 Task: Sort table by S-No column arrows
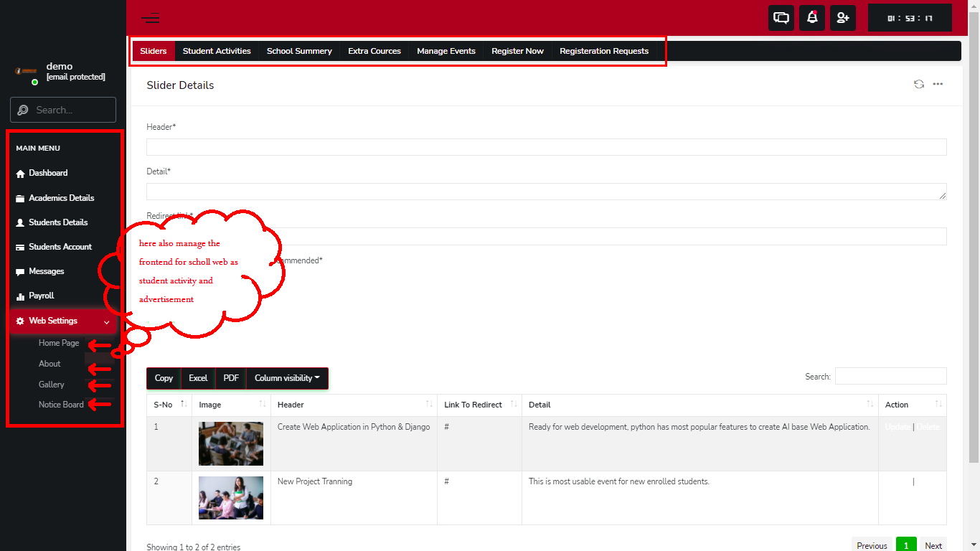tap(184, 405)
